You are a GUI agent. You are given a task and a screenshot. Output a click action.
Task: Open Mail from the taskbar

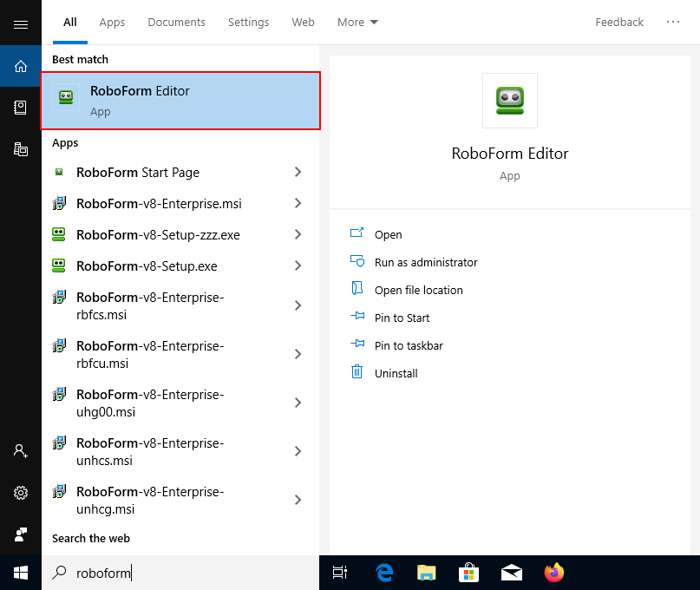[511, 573]
